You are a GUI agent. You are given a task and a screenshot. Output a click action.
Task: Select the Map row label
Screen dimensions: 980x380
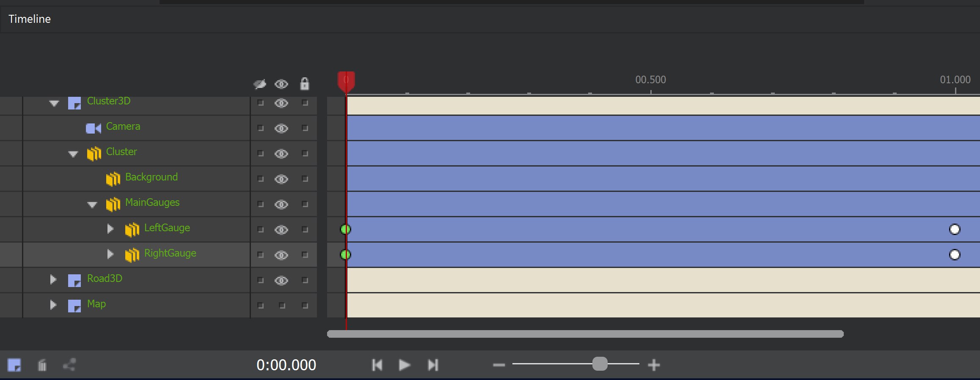pos(96,304)
